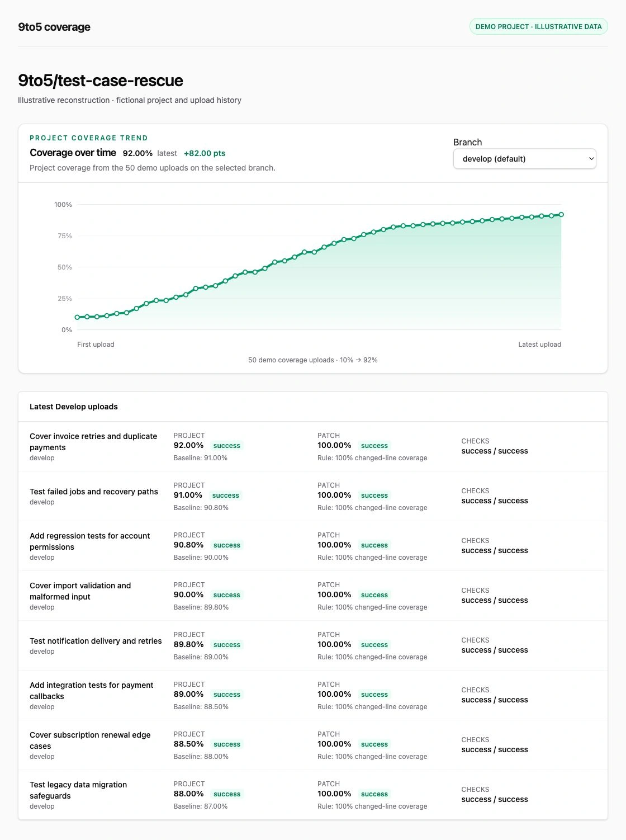This screenshot has height=840, width=626.
Task: Click patch rule text in payment callbacks row
Action: (372, 707)
